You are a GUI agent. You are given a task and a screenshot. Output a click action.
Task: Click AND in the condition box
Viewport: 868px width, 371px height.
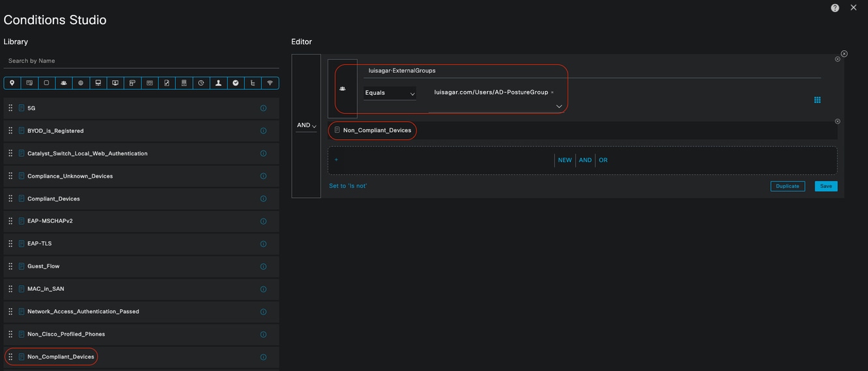pos(585,160)
